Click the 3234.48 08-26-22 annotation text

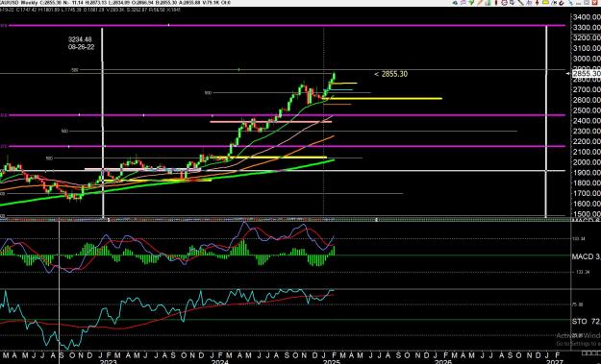tap(81, 43)
